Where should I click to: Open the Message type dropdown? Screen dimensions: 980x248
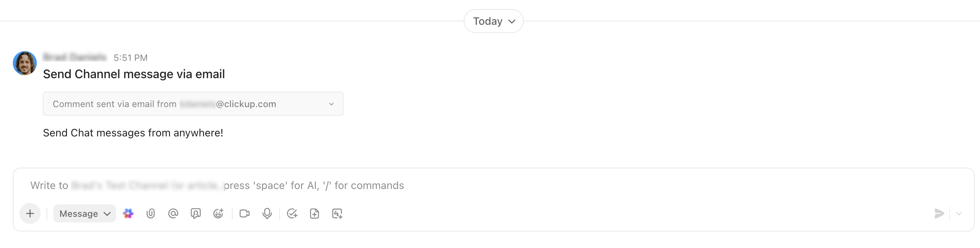coord(84,213)
